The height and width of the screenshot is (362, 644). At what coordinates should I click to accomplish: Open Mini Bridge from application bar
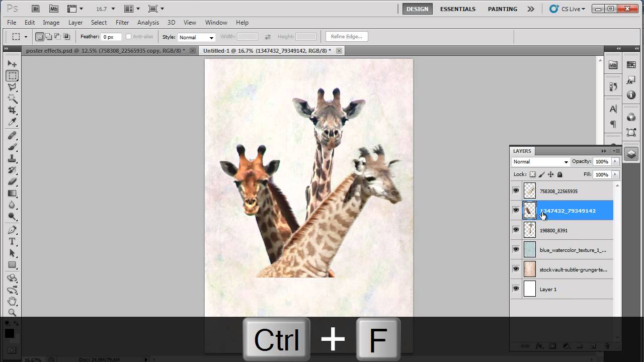(53, 9)
